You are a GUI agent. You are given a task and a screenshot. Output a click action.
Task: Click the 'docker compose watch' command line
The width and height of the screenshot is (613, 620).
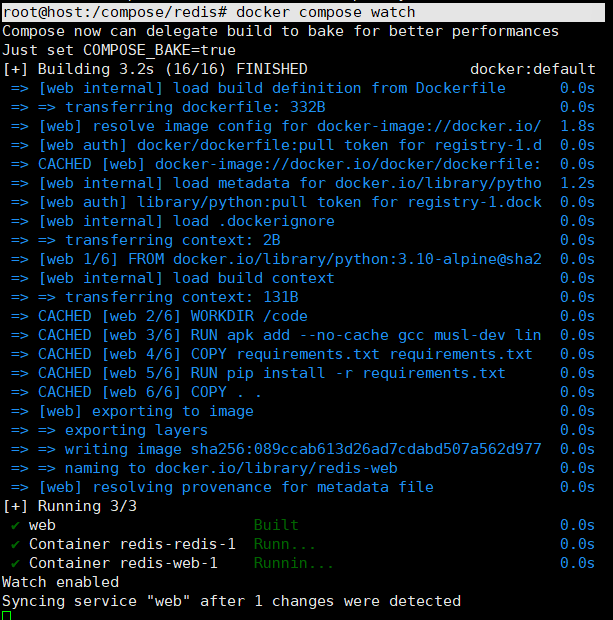(x=303, y=12)
